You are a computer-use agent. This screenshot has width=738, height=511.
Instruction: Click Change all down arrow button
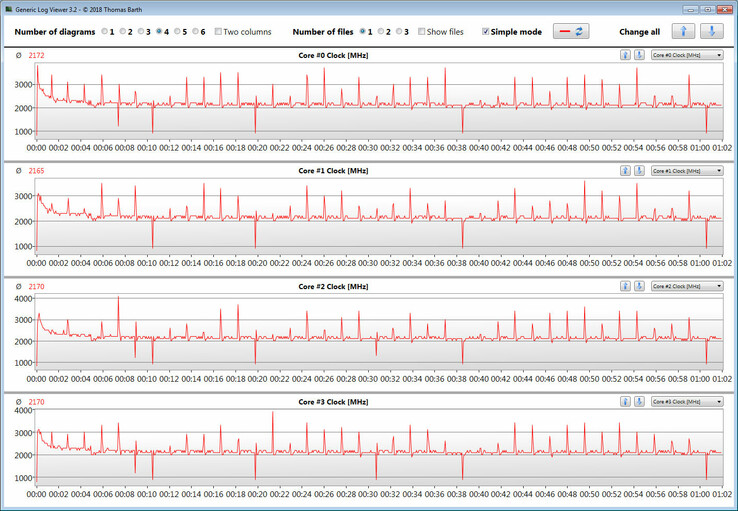pos(713,32)
